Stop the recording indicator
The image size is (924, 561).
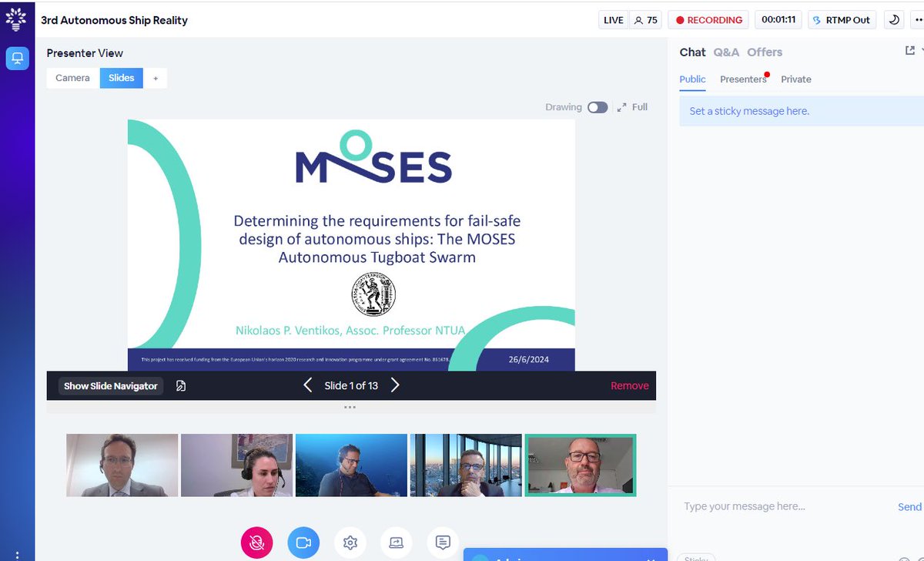click(708, 19)
